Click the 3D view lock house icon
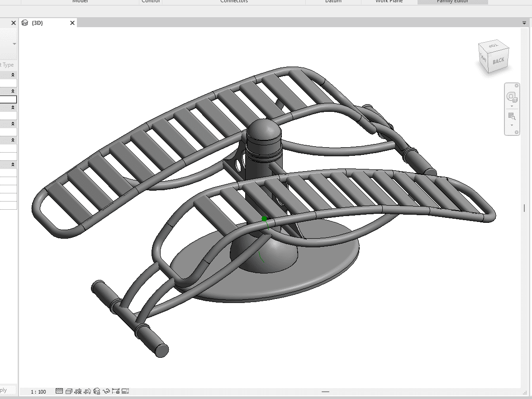Screen dimensions: 532x399 [x=97, y=391]
